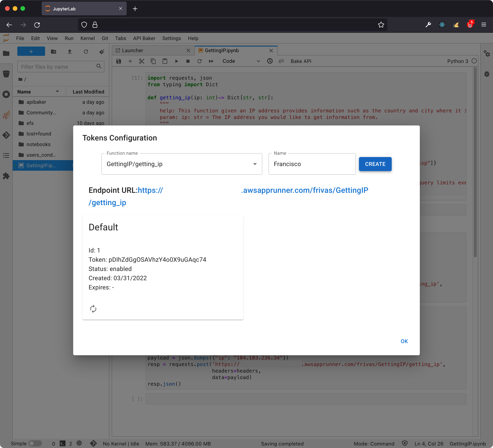
Task: Click the run cell play icon
Action: click(176, 61)
